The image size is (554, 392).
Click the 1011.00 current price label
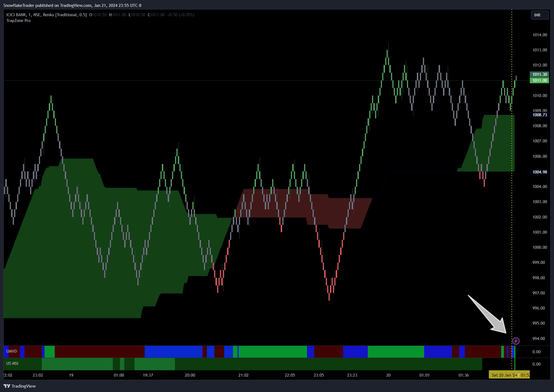tap(539, 81)
